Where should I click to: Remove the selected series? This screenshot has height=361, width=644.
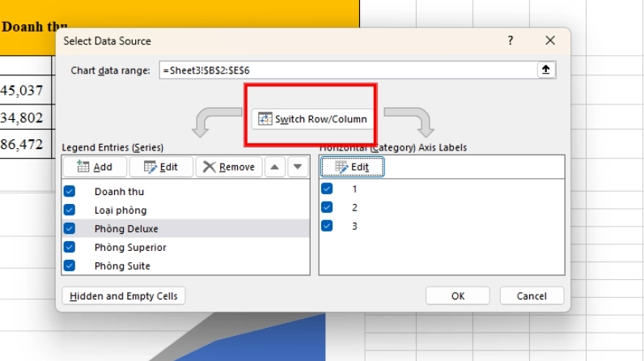[x=229, y=167]
